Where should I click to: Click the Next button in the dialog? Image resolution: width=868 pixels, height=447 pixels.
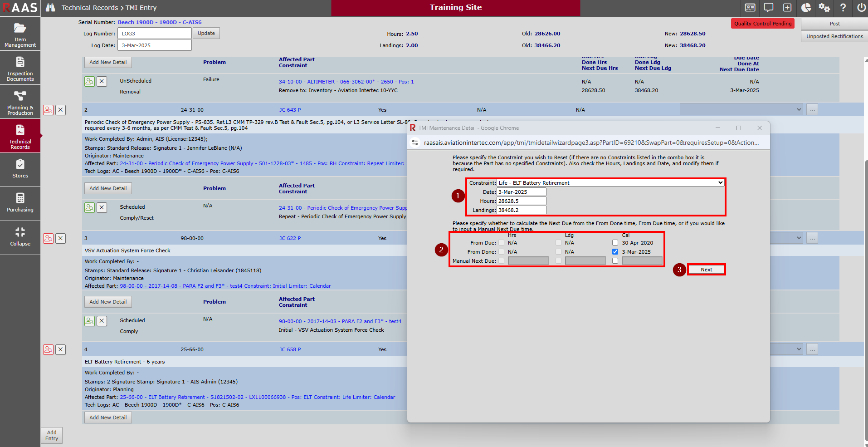click(706, 270)
